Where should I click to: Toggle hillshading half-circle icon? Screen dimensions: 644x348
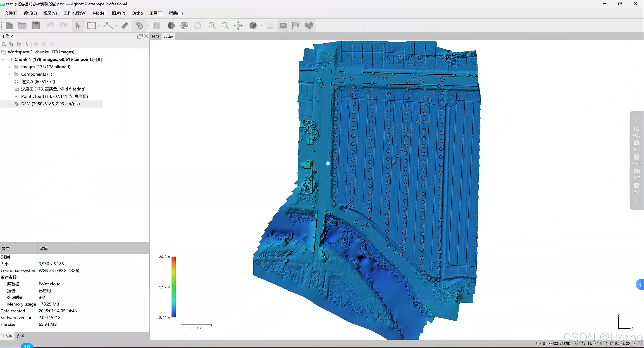click(x=171, y=26)
